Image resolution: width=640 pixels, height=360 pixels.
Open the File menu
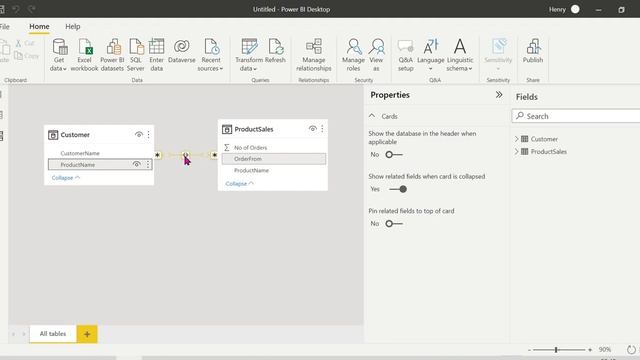click(x=4, y=27)
